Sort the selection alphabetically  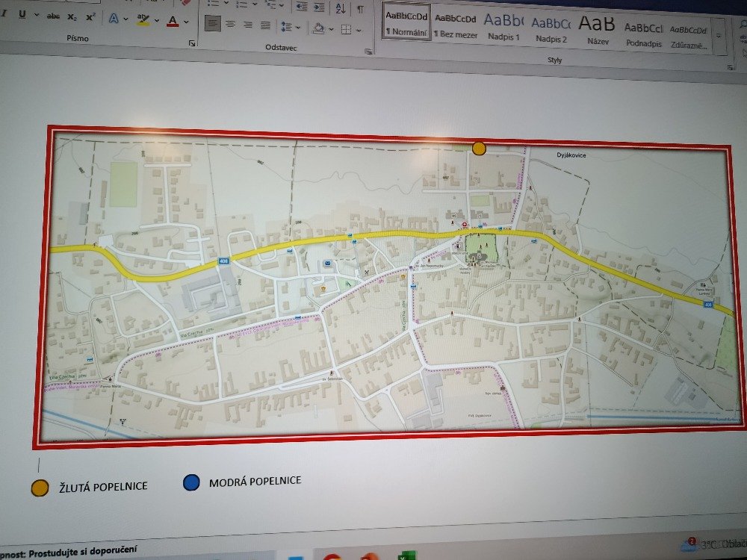(x=340, y=9)
